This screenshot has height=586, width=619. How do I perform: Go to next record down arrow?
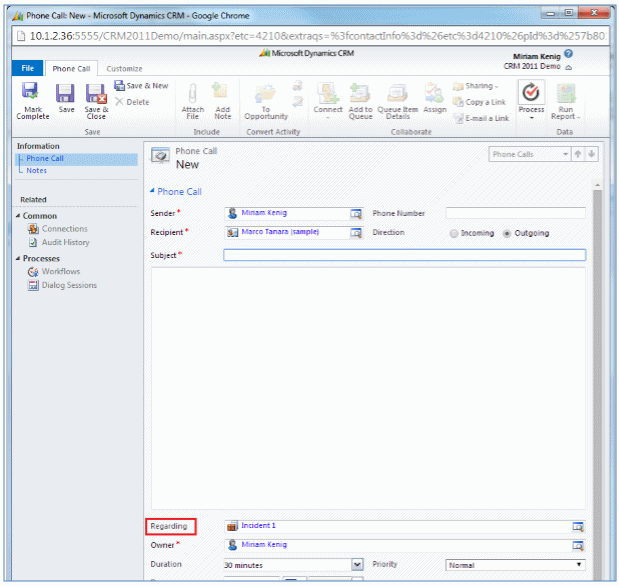tap(591, 154)
